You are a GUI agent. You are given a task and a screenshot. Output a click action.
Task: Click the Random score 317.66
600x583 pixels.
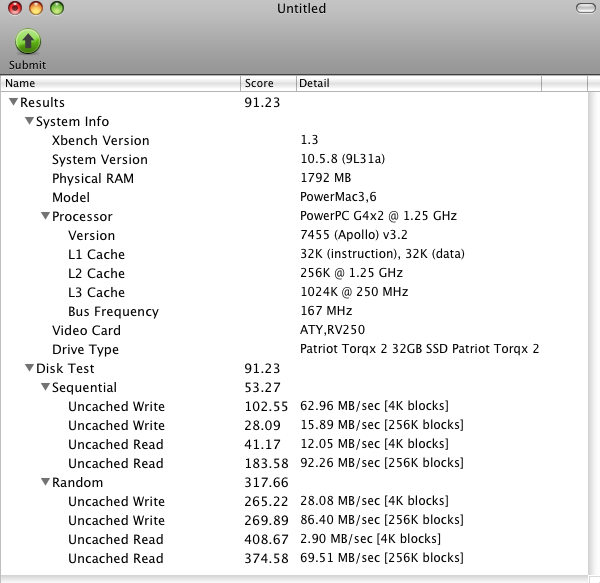[266, 482]
